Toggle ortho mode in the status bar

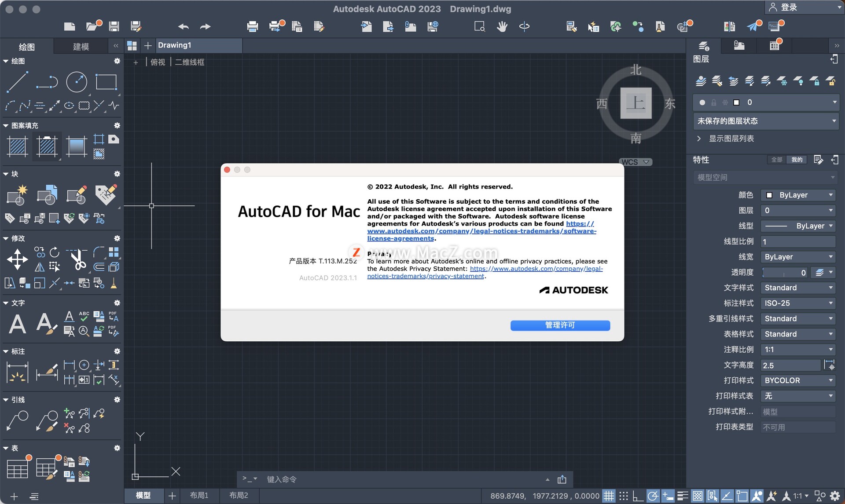point(638,496)
